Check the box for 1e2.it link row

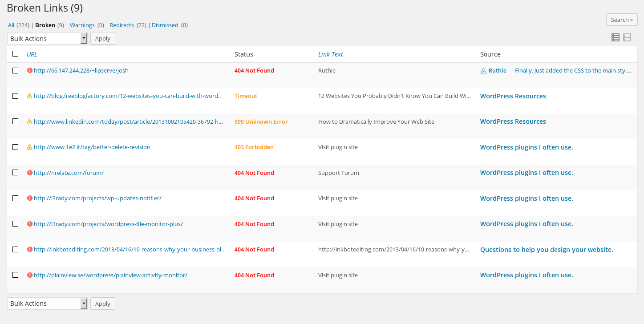[x=16, y=147]
